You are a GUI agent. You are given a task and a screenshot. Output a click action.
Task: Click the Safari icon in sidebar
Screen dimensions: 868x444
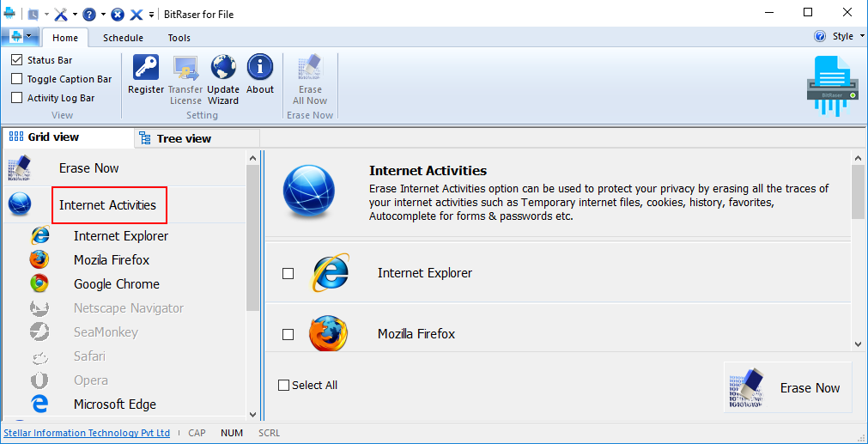pyautogui.click(x=39, y=356)
